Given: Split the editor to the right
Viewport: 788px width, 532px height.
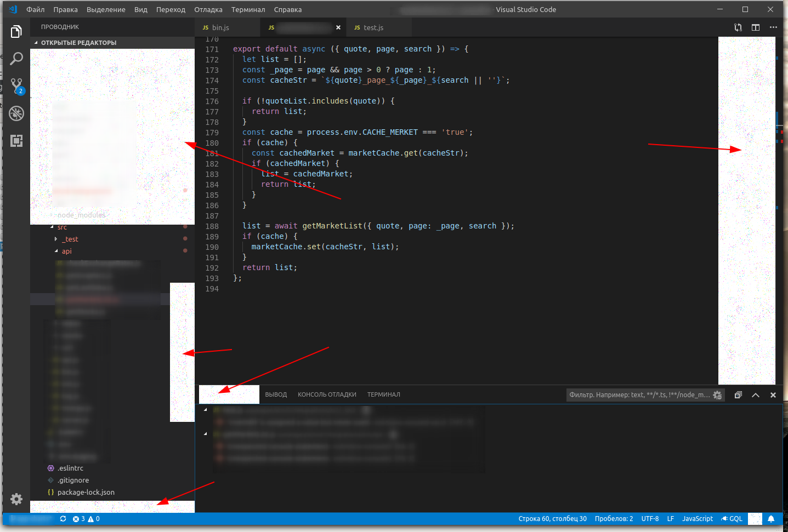Looking at the screenshot, I should point(756,27).
